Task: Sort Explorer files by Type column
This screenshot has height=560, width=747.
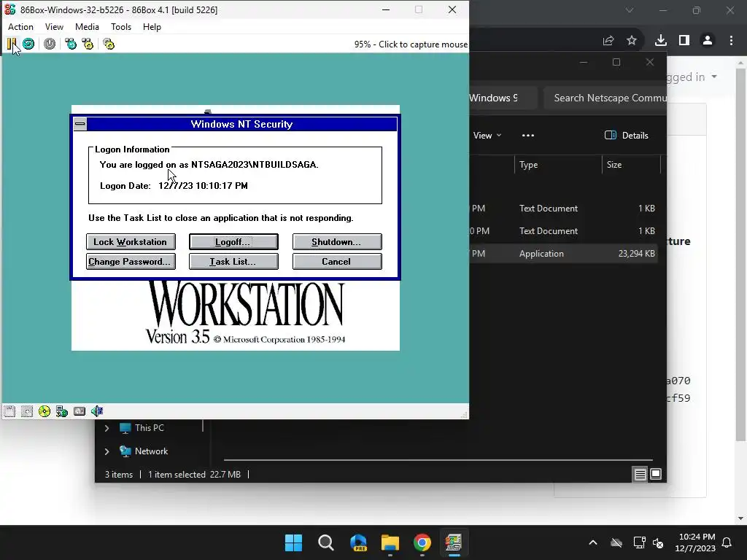Action: click(558, 165)
